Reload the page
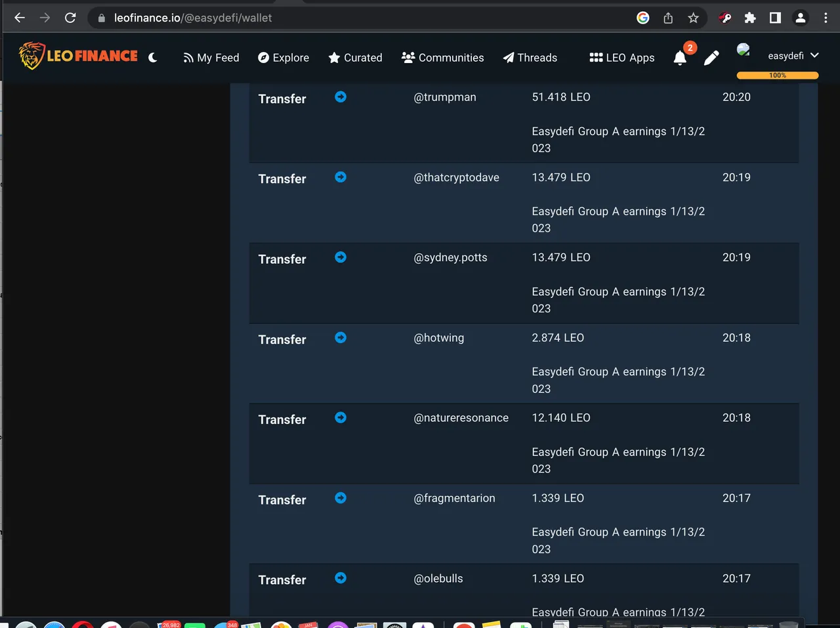Viewport: 840px width, 628px height. click(x=70, y=18)
